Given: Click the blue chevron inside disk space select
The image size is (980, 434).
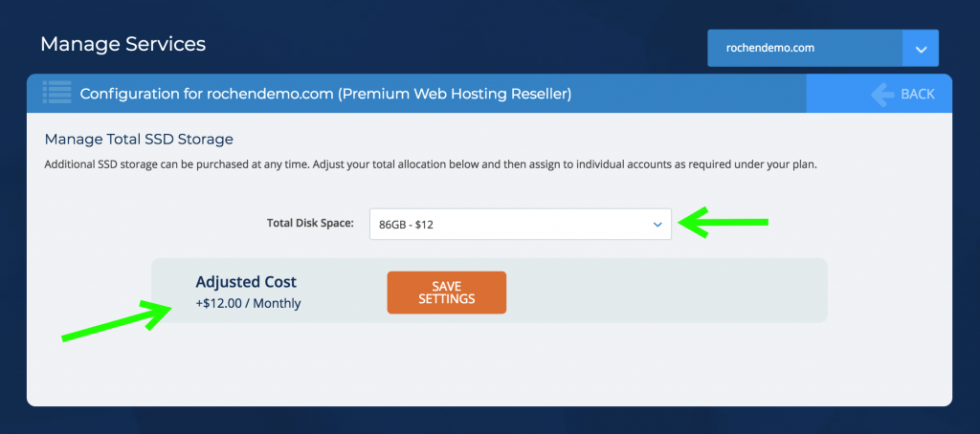Looking at the screenshot, I should [657, 225].
